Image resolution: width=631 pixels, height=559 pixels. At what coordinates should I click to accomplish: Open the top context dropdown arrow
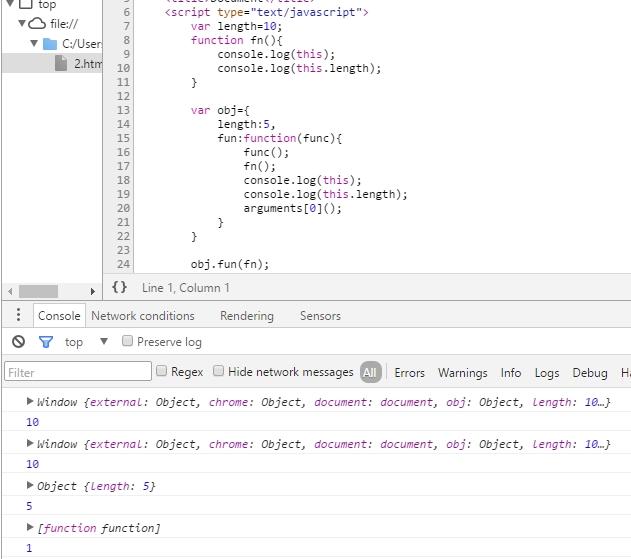tap(104, 342)
